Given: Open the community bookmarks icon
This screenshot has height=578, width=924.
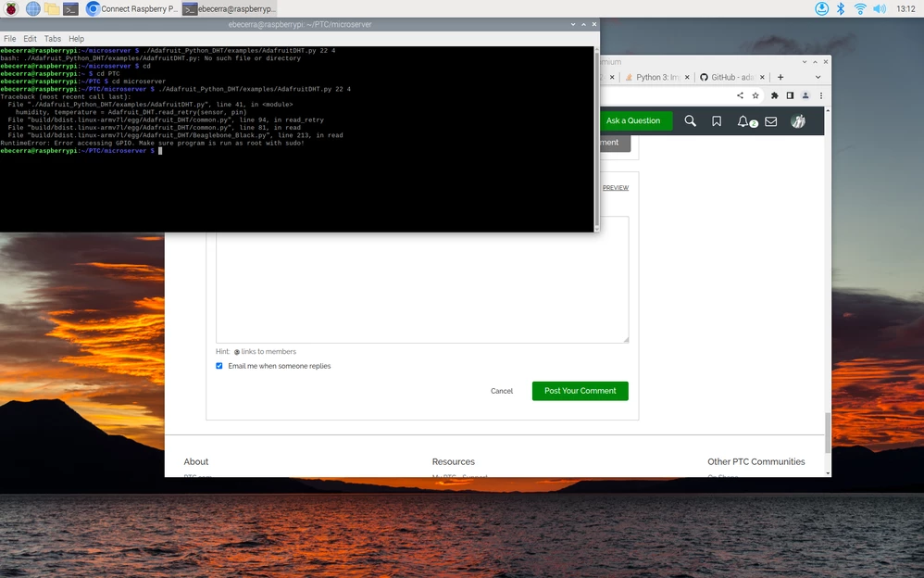Looking at the screenshot, I should point(717,121).
